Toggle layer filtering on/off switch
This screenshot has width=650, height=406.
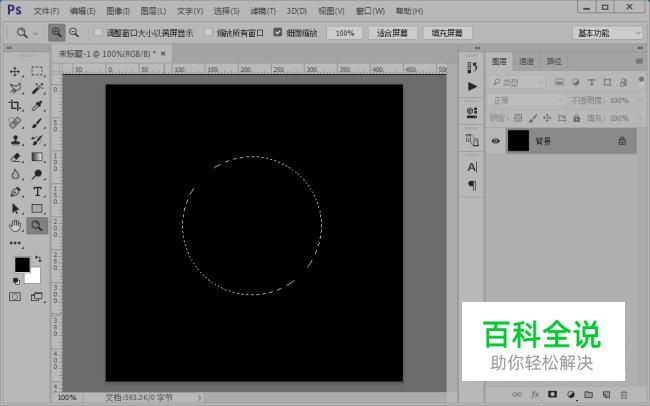coord(641,79)
